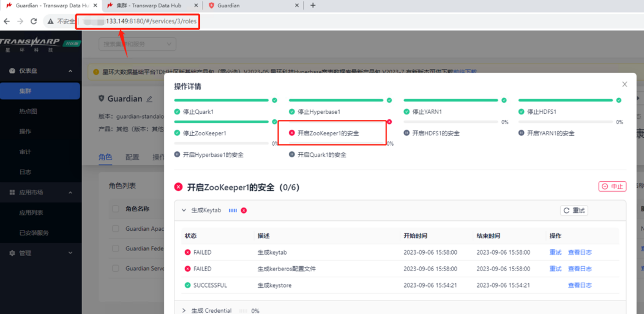Select 集群 in the sidebar
This screenshot has width=644, height=314.
coord(40,91)
